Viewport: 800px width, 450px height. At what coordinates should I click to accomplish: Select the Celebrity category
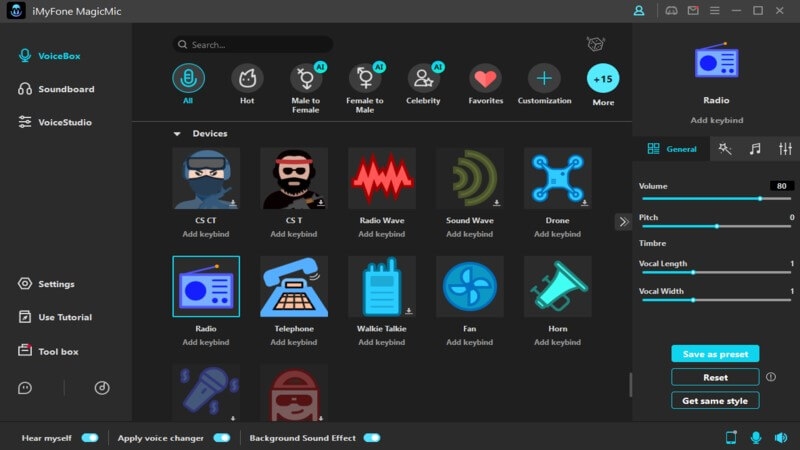(x=423, y=84)
